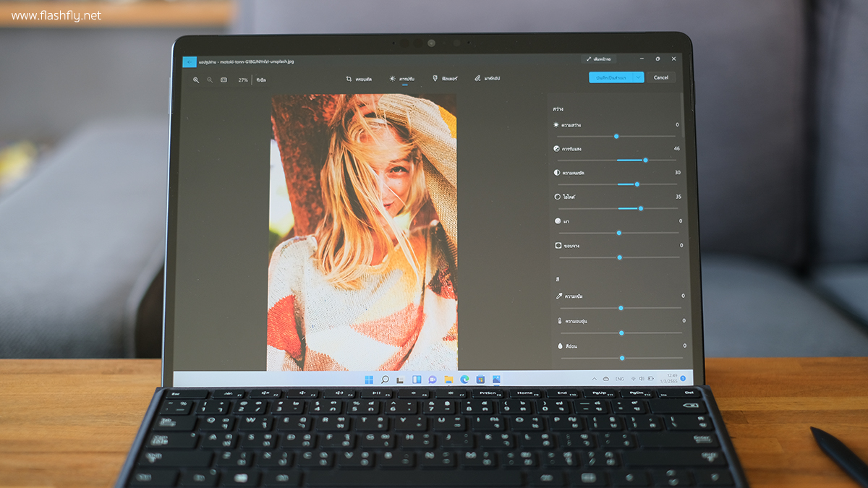Zoom out with the magnifier minus icon
The height and width of the screenshot is (488, 868).
pyautogui.click(x=210, y=80)
